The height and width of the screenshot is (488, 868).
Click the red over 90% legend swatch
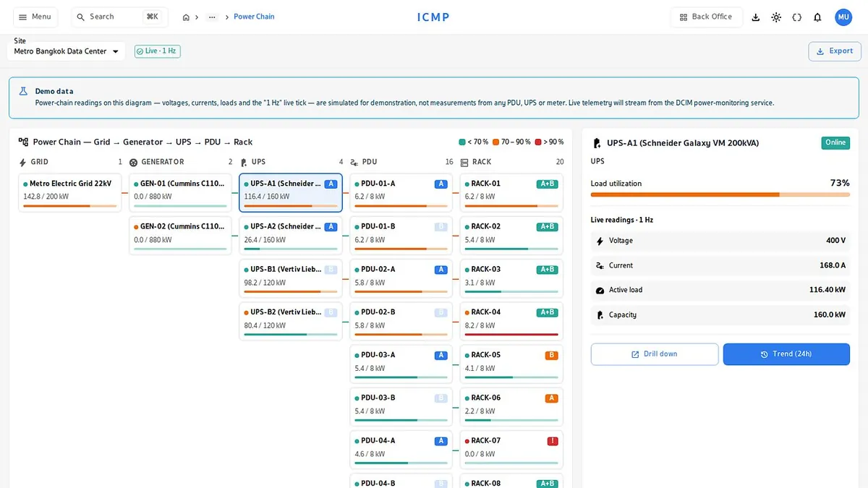[x=539, y=142]
